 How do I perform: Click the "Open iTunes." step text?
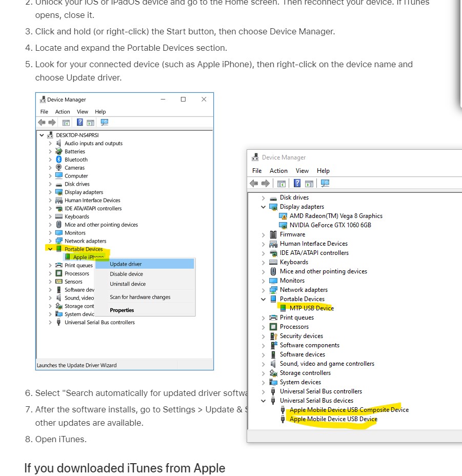pos(61,439)
